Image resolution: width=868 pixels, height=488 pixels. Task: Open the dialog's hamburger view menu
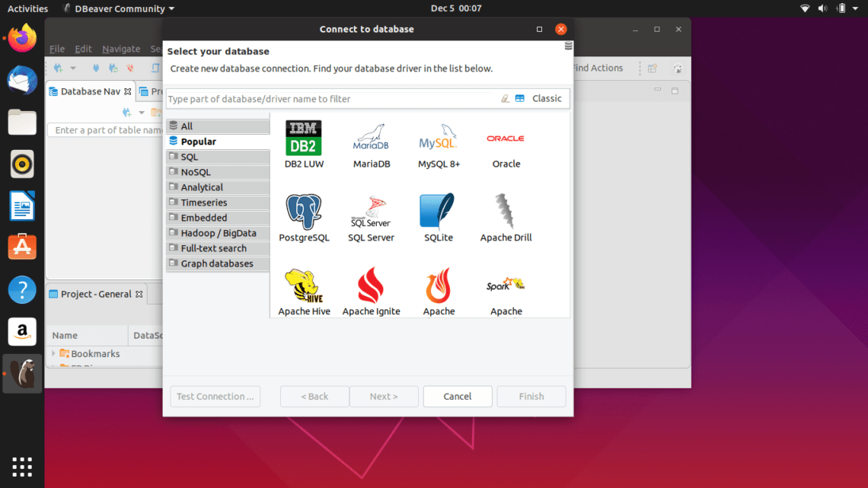[567, 46]
